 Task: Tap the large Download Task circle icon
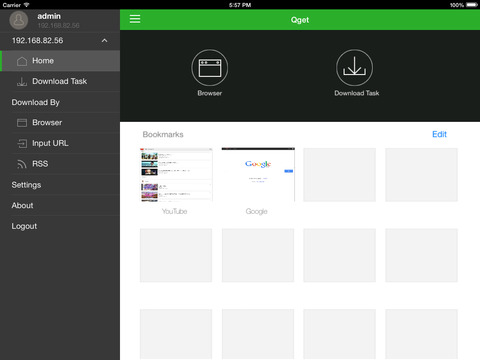pyautogui.click(x=354, y=68)
